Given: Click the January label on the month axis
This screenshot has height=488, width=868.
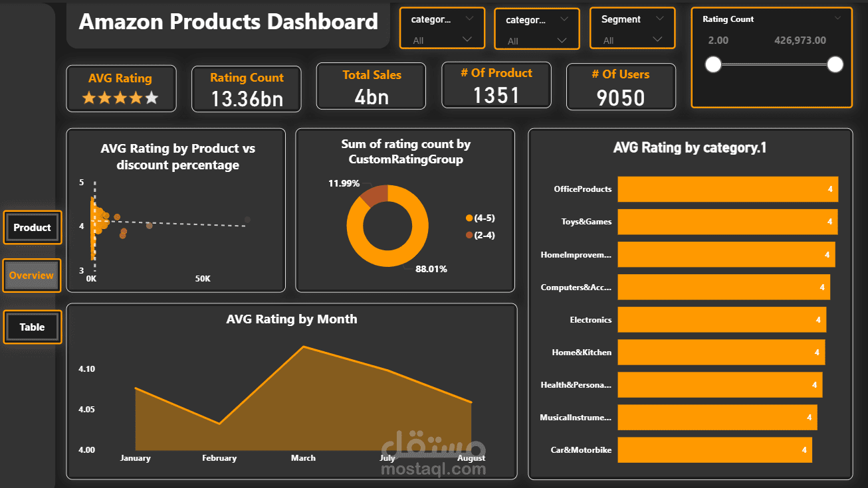Looking at the screenshot, I should [135, 458].
